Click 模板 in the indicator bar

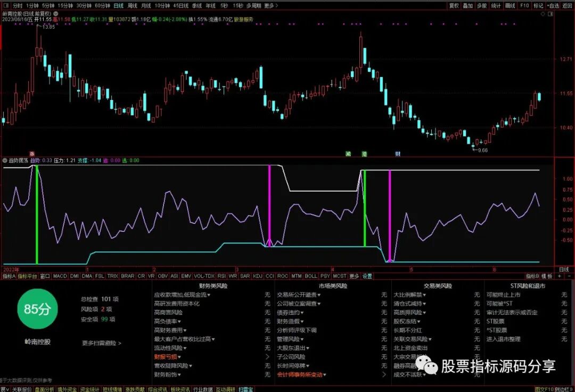pos(547,276)
